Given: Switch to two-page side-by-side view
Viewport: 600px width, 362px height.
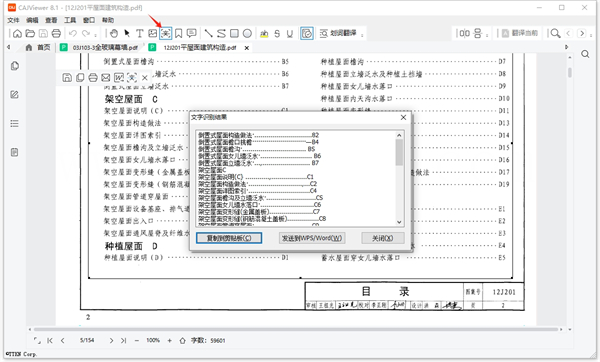Looking at the screenshot, I should click(465, 34).
